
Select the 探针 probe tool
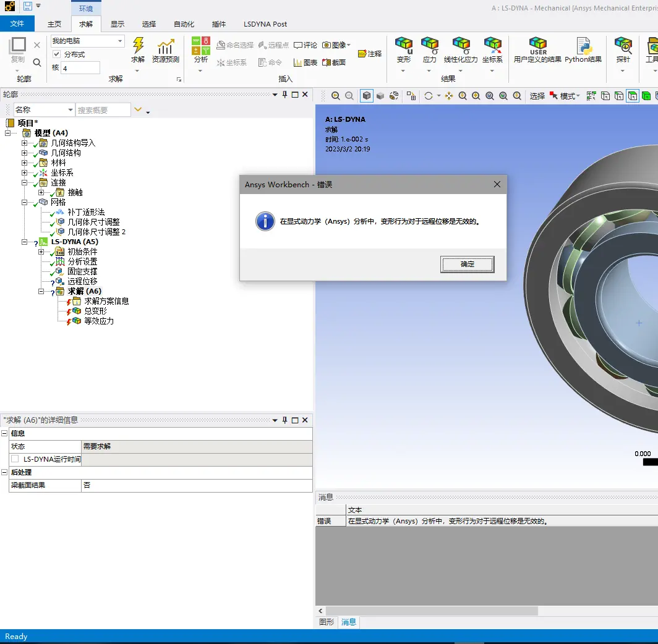click(623, 50)
